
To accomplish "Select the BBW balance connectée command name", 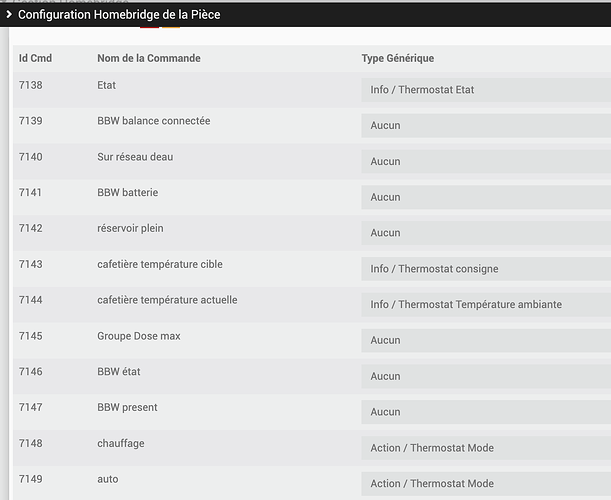I will tap(153, 121).
